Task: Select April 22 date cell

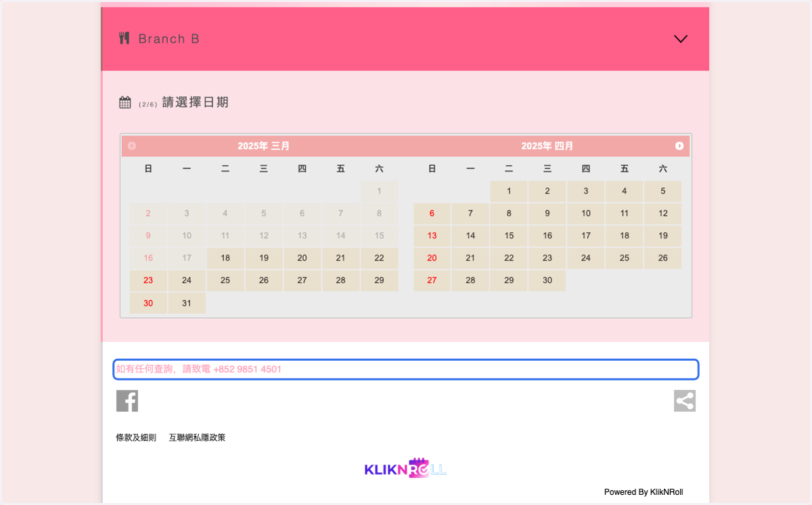Action: tap(509, 258)
